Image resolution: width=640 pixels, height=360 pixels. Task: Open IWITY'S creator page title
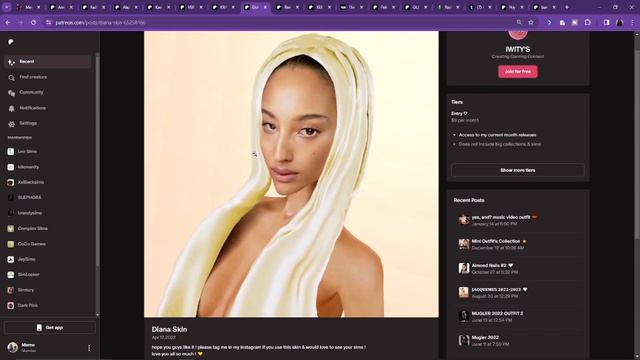518,49
